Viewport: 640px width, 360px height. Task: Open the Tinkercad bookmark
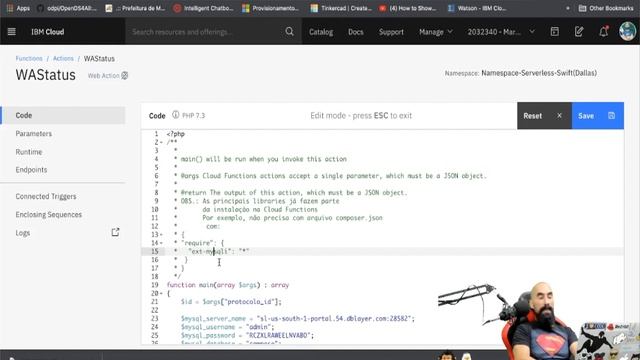341,8
